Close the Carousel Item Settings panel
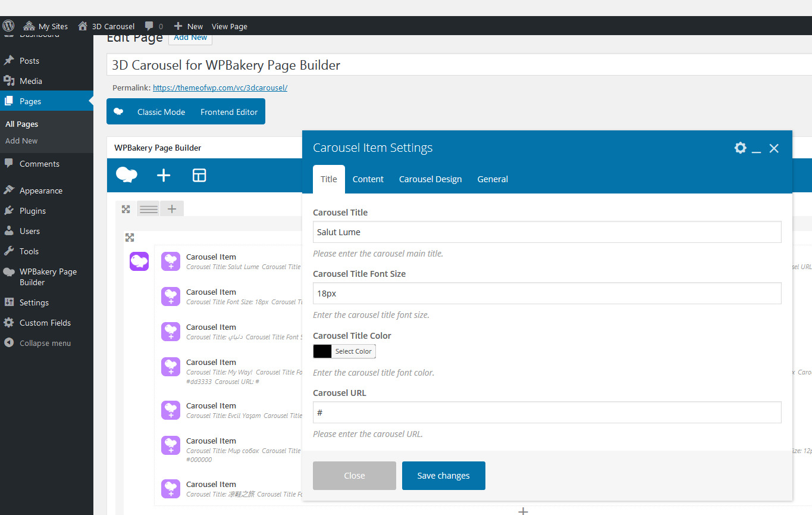The width and height of the screenshot is (812, 515). point(774,148)
